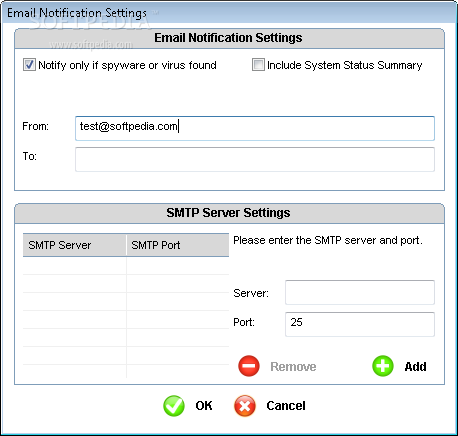
Task: Click the SMTP Port column header
Action: 178,245
